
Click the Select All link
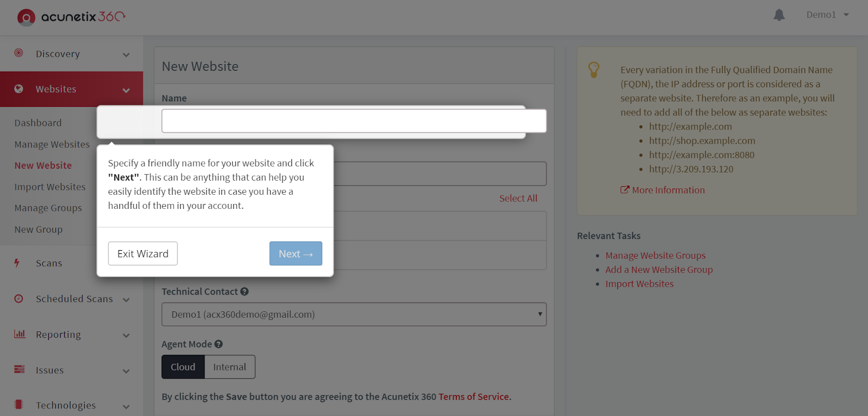pos(518,199)
